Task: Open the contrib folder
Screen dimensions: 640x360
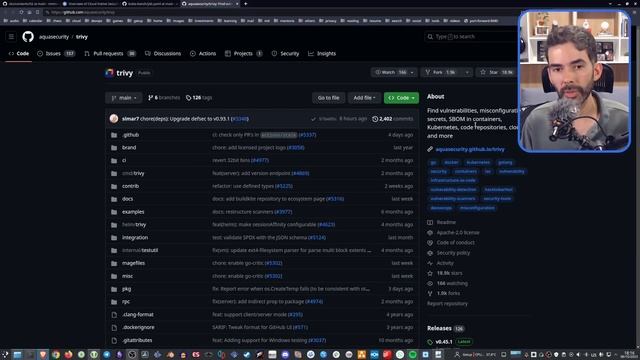Action: [131, 186]
